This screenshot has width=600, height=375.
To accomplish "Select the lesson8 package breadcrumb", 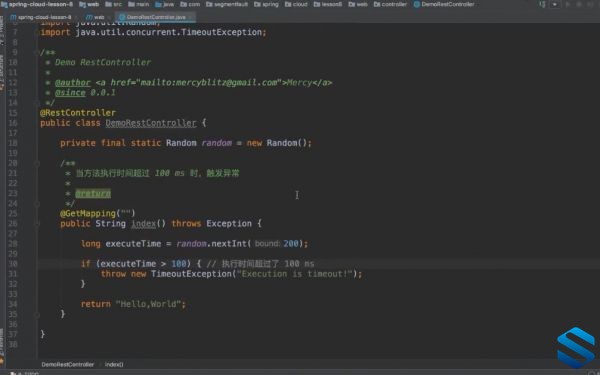I will (x=328, y=4).
